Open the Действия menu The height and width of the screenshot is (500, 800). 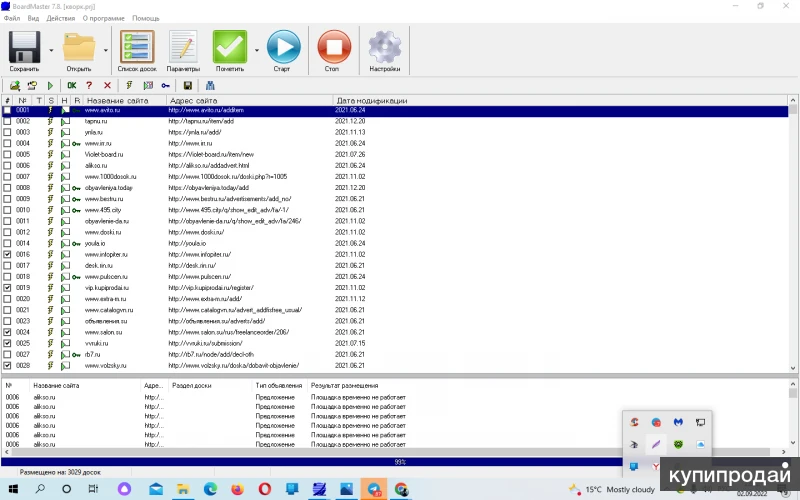60,18
